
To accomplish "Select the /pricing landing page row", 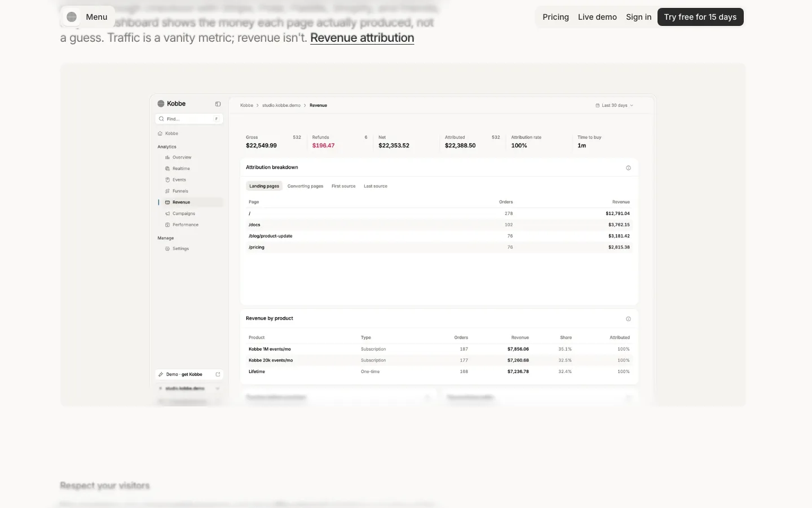I will pos(439,247).
